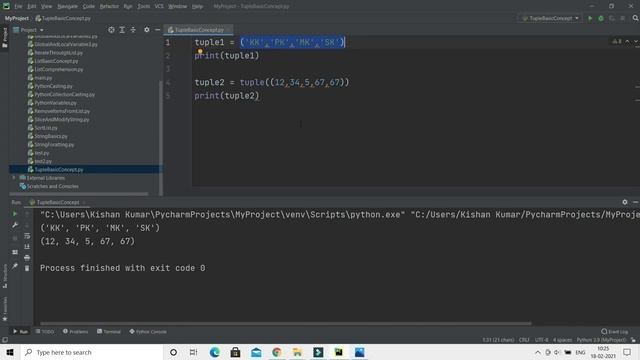Open the Structure side tool window
The image size is (640, 360).
tap(5, 276)
